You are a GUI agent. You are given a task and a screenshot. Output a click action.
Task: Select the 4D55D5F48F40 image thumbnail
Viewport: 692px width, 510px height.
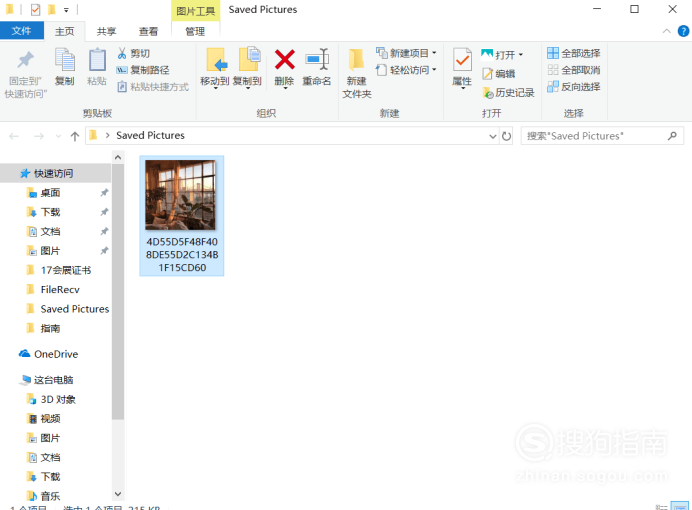click(181, 195)
